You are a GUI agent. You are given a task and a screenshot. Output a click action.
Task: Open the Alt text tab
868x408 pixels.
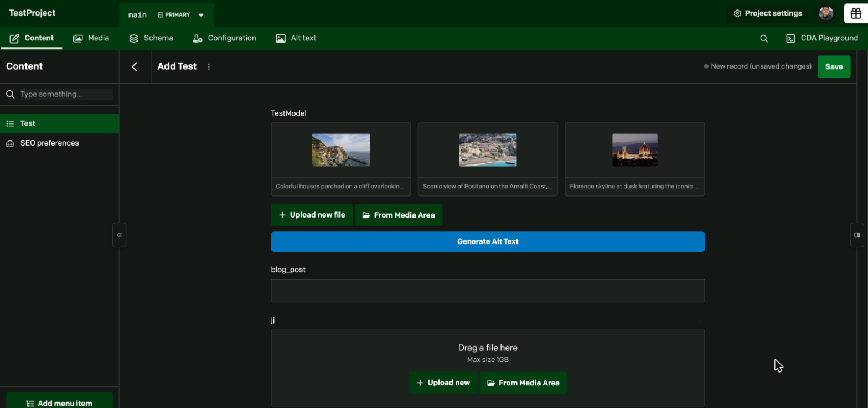pyautogui.click(x=296, y=38)
